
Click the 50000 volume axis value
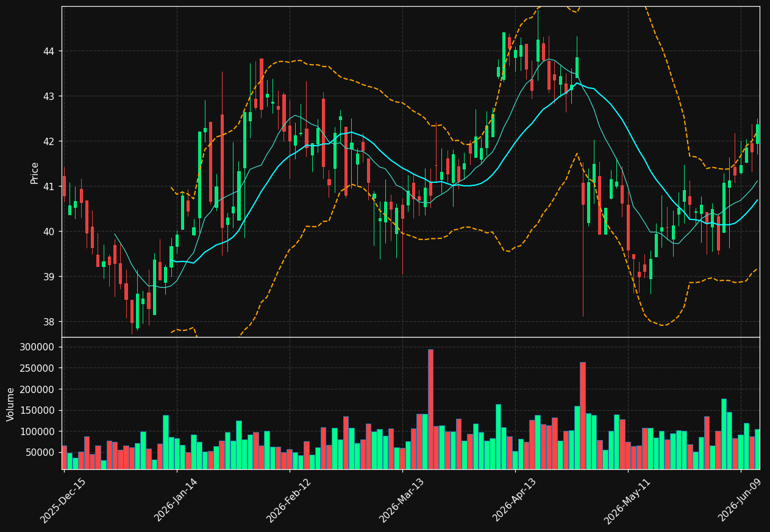[x=39, y=452]
